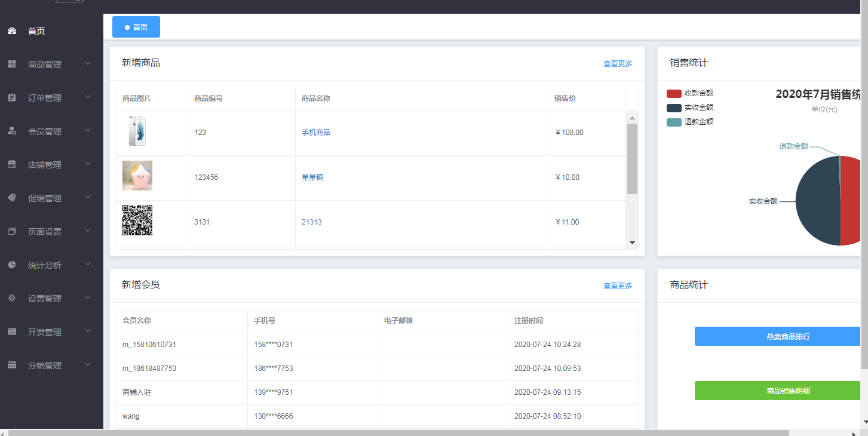Click the 设置管理 gear icon
868x436 pixels.
point(12,299)
